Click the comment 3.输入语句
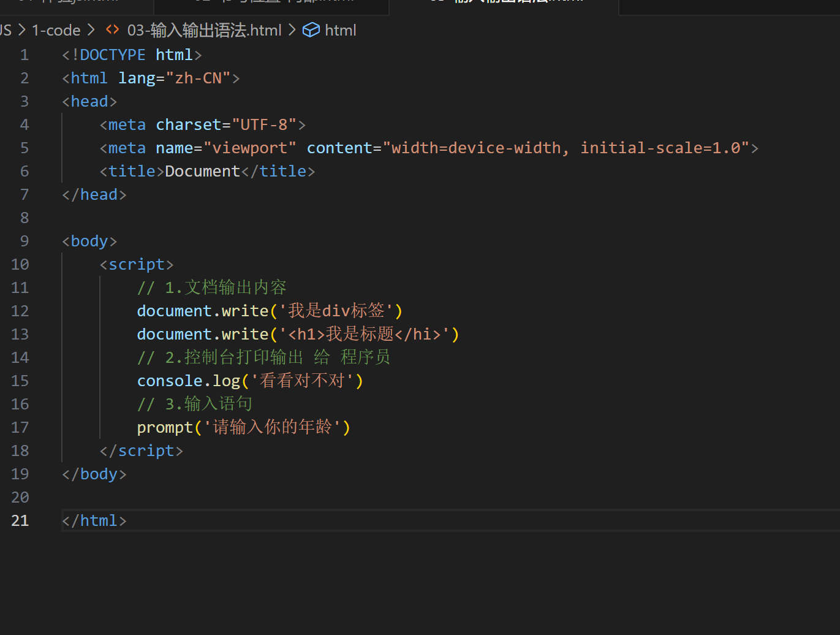The image size is (840, 635). pyautogui.click(x=195, y=404)
